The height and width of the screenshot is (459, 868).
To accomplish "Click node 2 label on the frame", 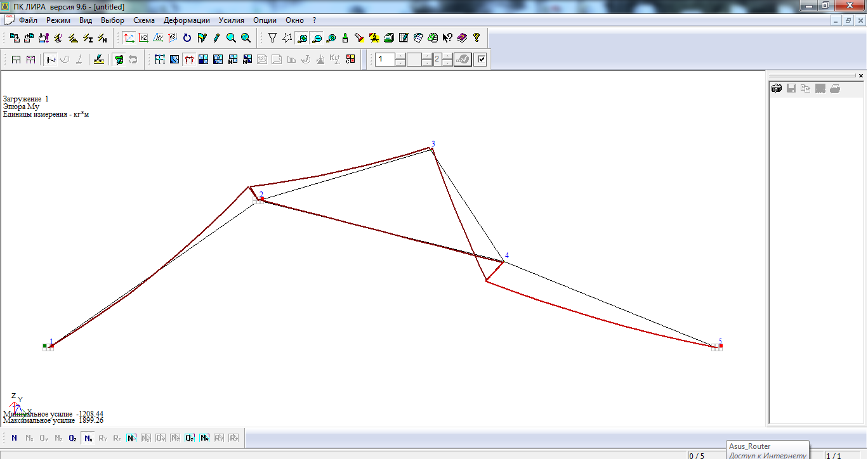I will (261, 195).
